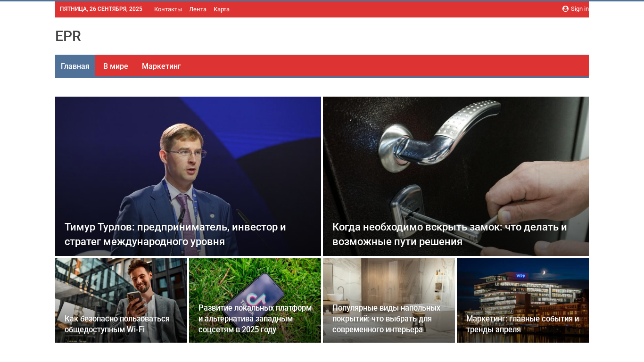Open the Маркетинг главные события article title
Image resolution: width=644 pixels, height=362 pixels.
tap(522, 324)
